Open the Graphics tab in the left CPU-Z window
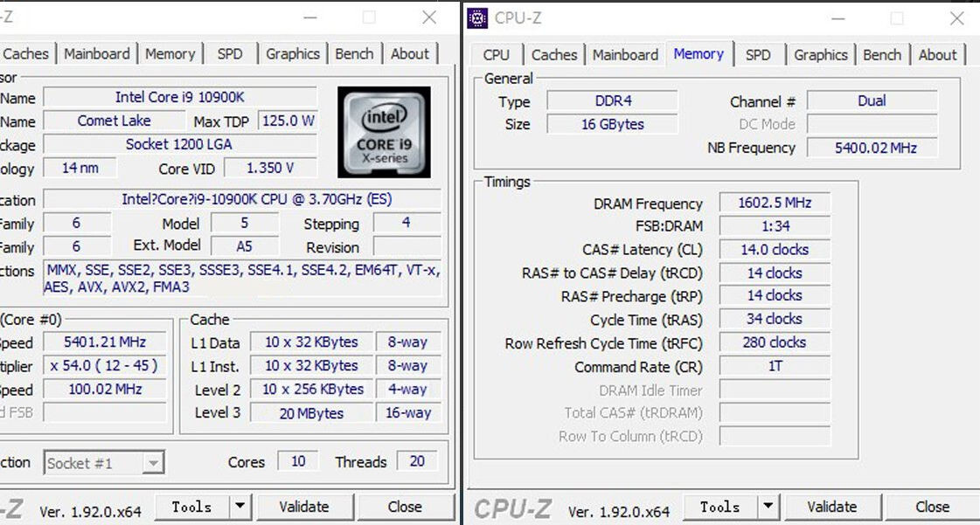The width and height of the screenshot is (980, 525). [293, 53]
